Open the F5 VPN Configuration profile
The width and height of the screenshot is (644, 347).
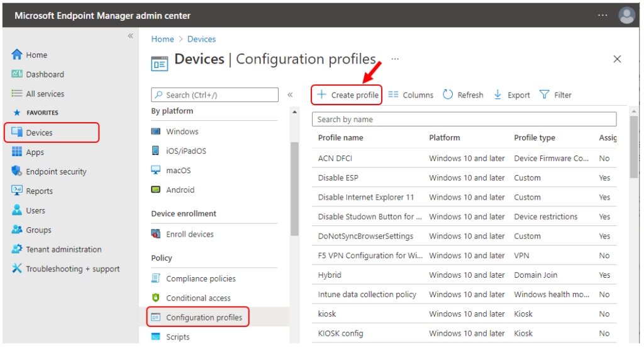click(x=370, y=255)
